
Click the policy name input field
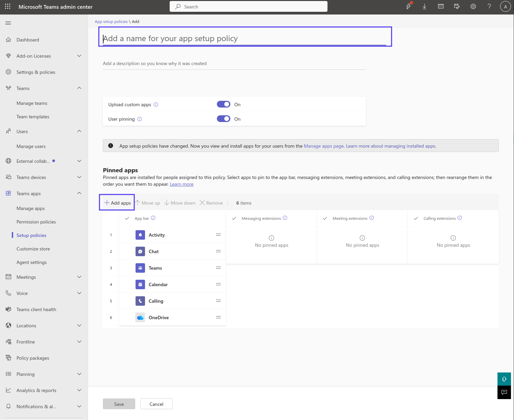tap(245, 38)
